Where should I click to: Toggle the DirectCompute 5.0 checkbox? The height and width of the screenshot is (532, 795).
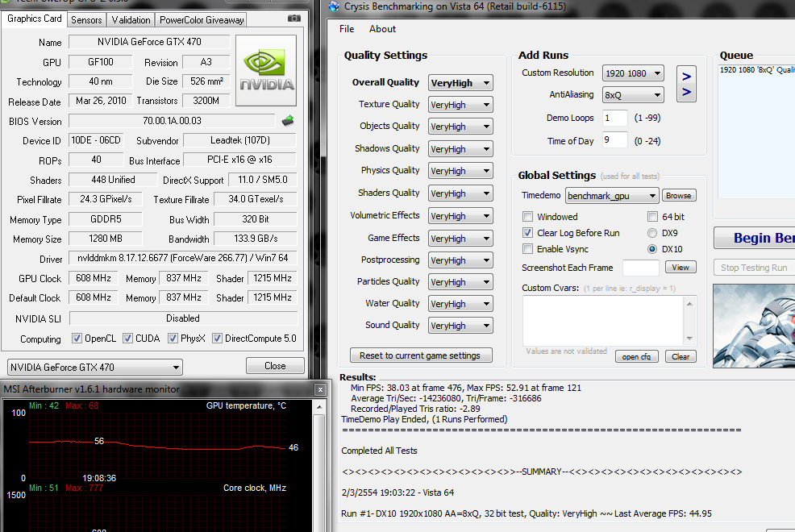[217, 339]
